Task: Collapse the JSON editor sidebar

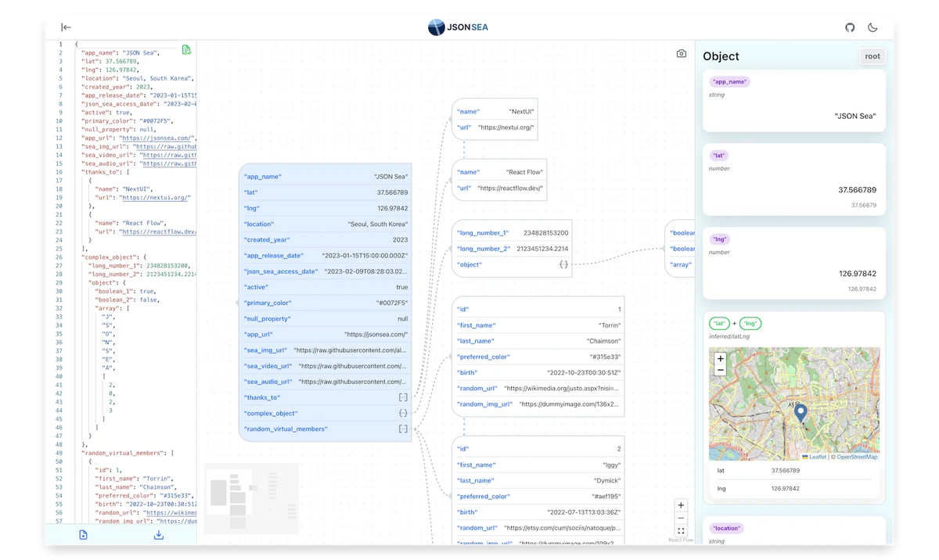Action: [x=66, y=27]
